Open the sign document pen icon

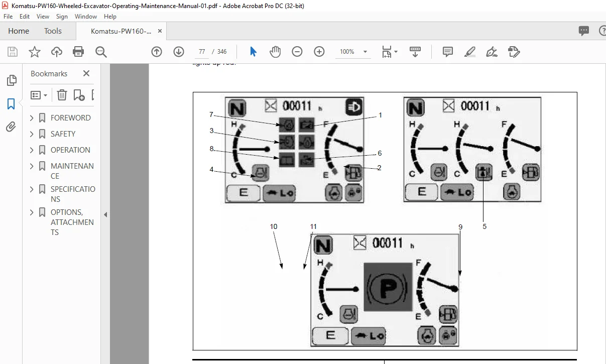coord(492,52)
